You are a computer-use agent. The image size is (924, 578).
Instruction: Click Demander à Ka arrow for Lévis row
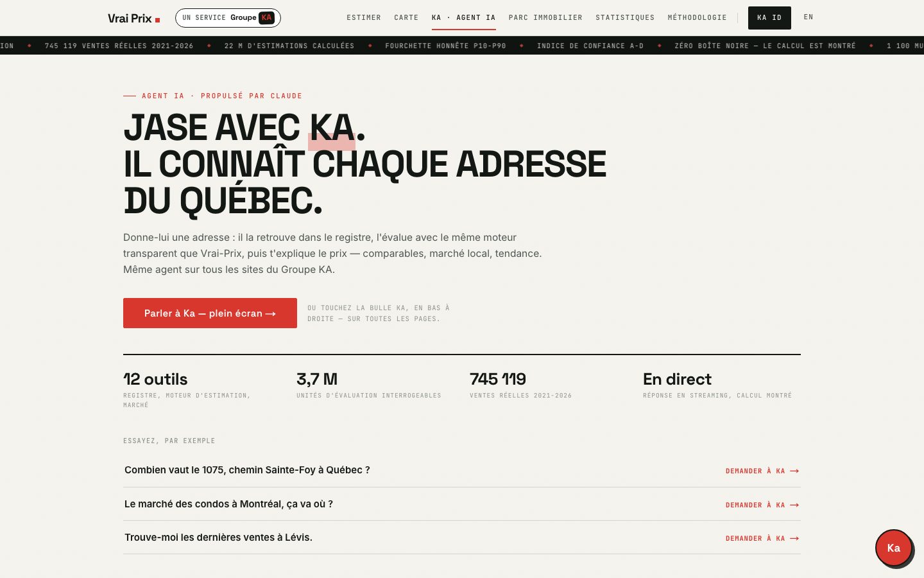pos(762,538)
